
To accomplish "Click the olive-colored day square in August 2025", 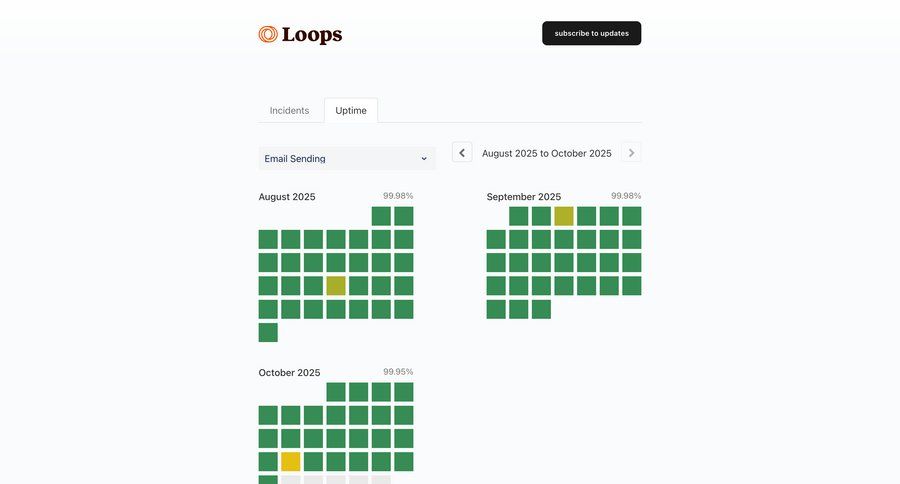I will tap(336, 286).
